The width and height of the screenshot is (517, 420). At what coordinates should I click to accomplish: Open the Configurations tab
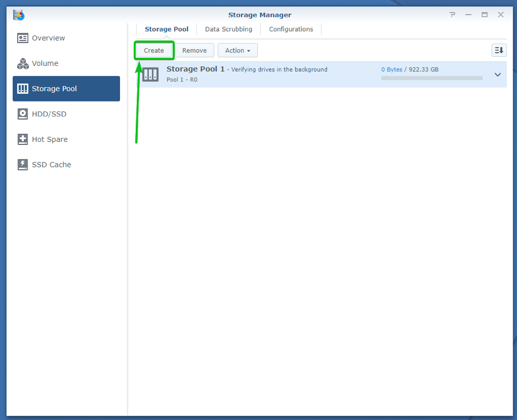click(x=291, y=29)
